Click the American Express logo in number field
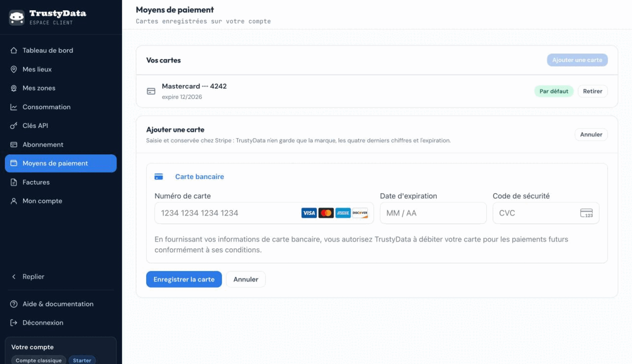The image size is (632, 364). [343, 213]
